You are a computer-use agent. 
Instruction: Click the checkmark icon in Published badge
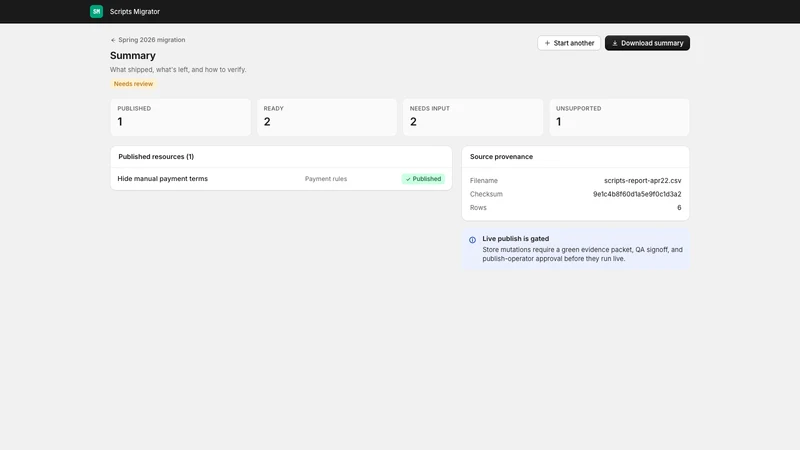(x=408, y=179)
